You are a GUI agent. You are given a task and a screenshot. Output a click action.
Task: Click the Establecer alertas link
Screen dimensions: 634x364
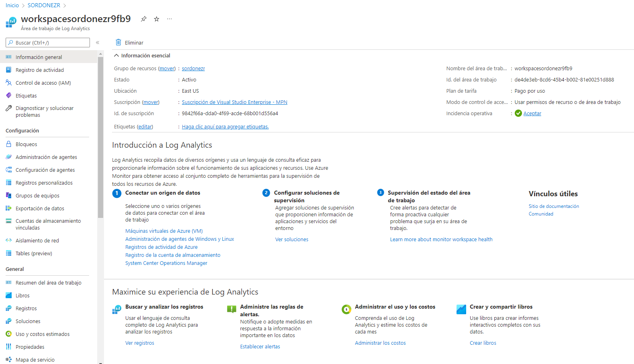(260, 347)
